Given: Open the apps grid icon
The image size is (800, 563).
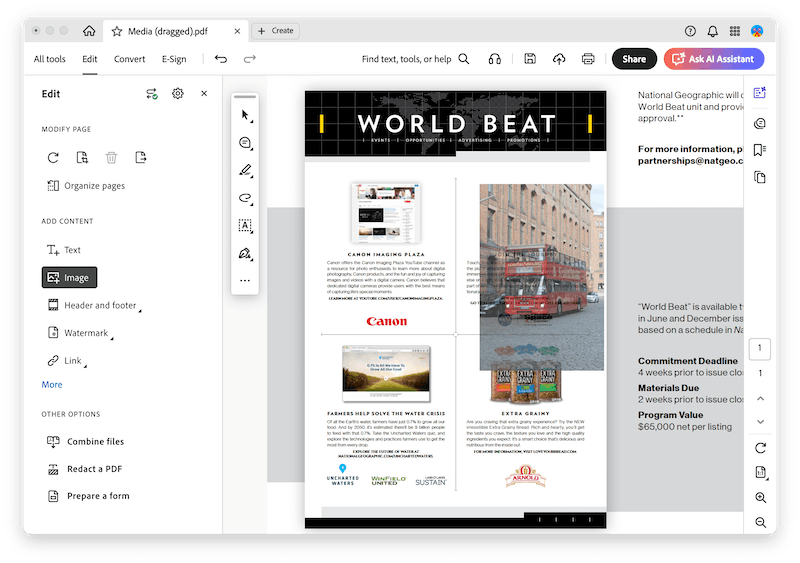Looking at the screenshot, I should 735,31.
